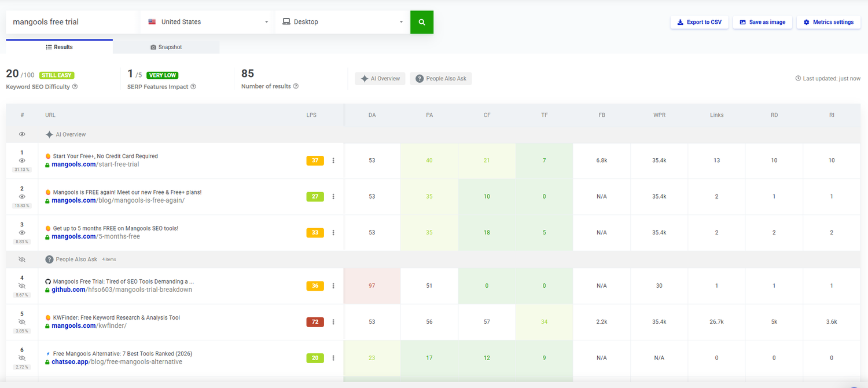Click the DA value 97 cell
Screen dimensions: 868x388
(x=372, y=286)
